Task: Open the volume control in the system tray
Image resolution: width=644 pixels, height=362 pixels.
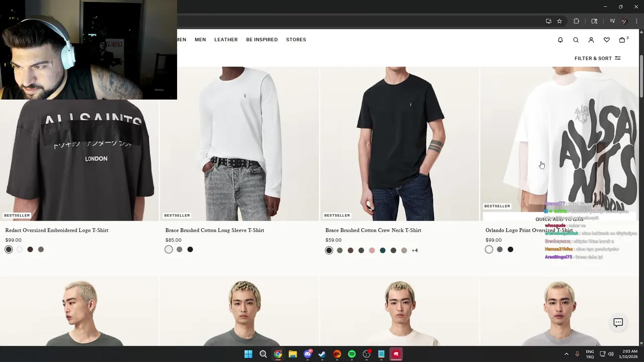Action: [611, 354]
